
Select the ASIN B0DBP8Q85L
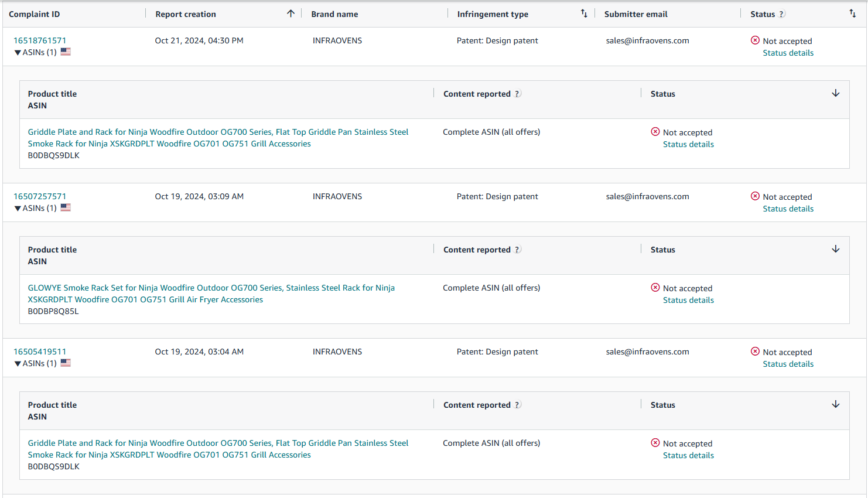point(53,311)
